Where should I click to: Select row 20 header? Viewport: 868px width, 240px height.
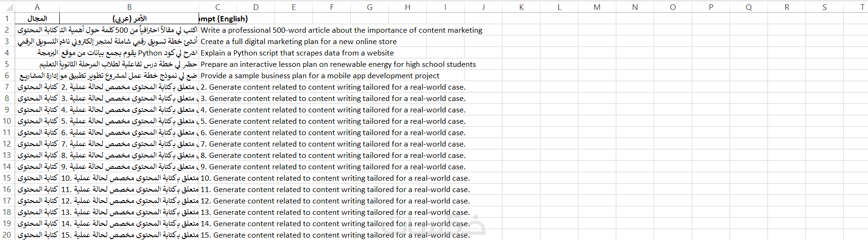click(x=7, y=235)
